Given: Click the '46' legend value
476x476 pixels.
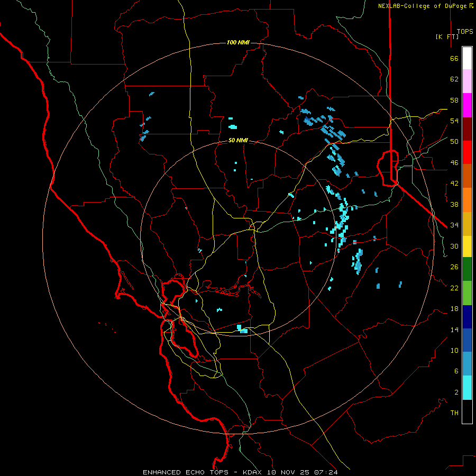Looking at the screenshot, I should (454, 163).
